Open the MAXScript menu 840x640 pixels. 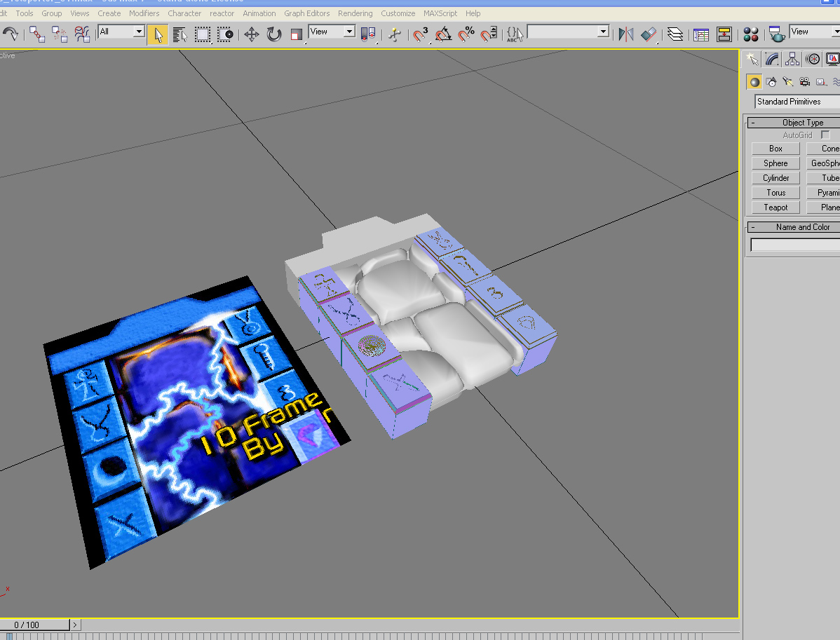440,13
